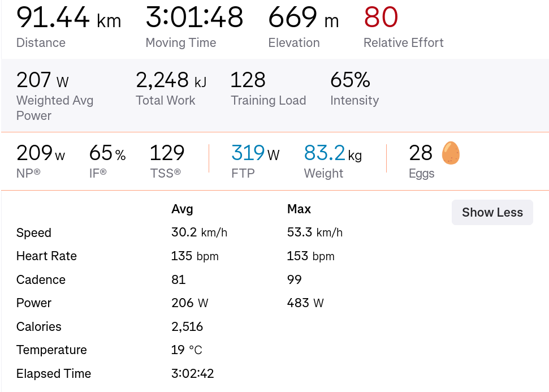549x392 pixels.
Task: Click the 65% Intensity stat
Action: click(350, 80)
